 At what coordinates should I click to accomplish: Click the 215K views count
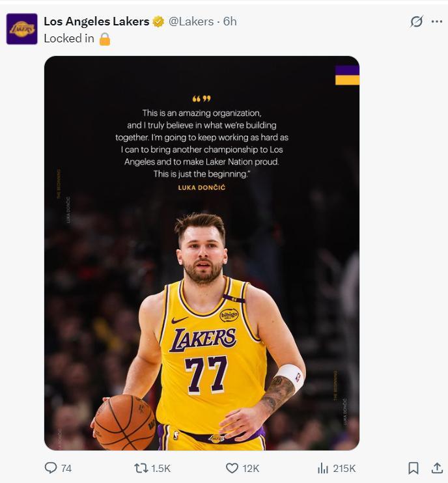pos(344,468)
